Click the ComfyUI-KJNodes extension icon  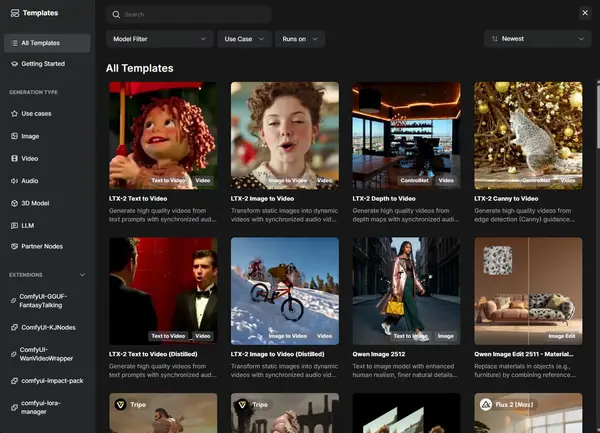(x=15, y=327)
